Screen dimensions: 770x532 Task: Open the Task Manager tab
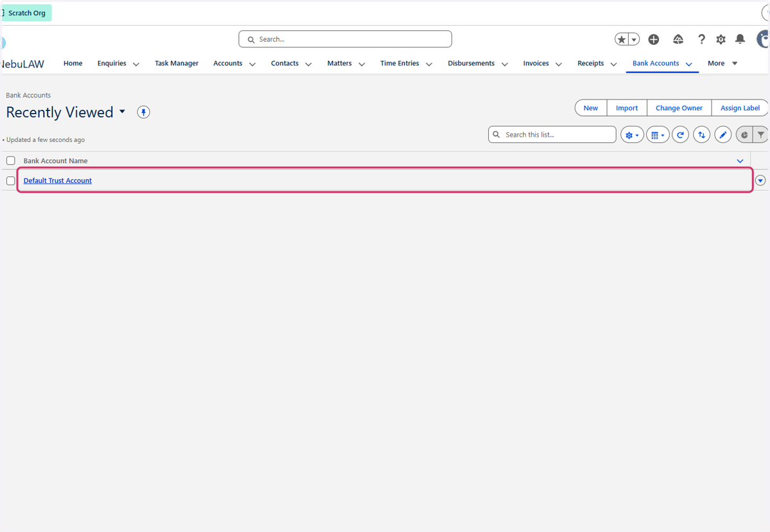tap(176, 64)
